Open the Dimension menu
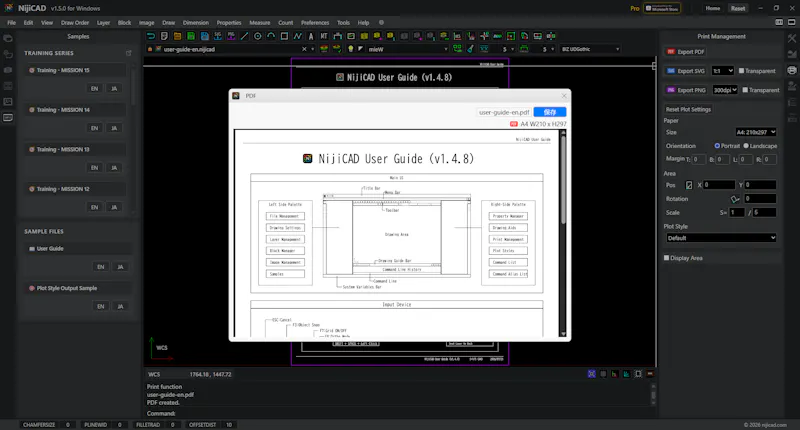 (196, 23)
